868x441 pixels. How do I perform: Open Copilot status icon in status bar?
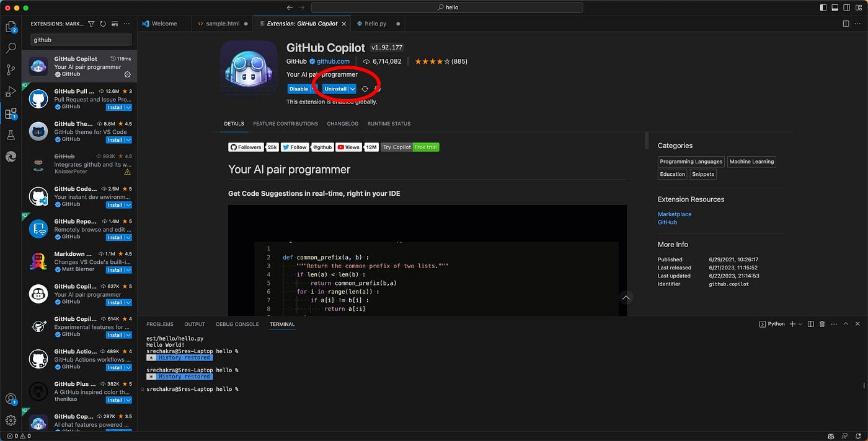click(x=831, y=436)
